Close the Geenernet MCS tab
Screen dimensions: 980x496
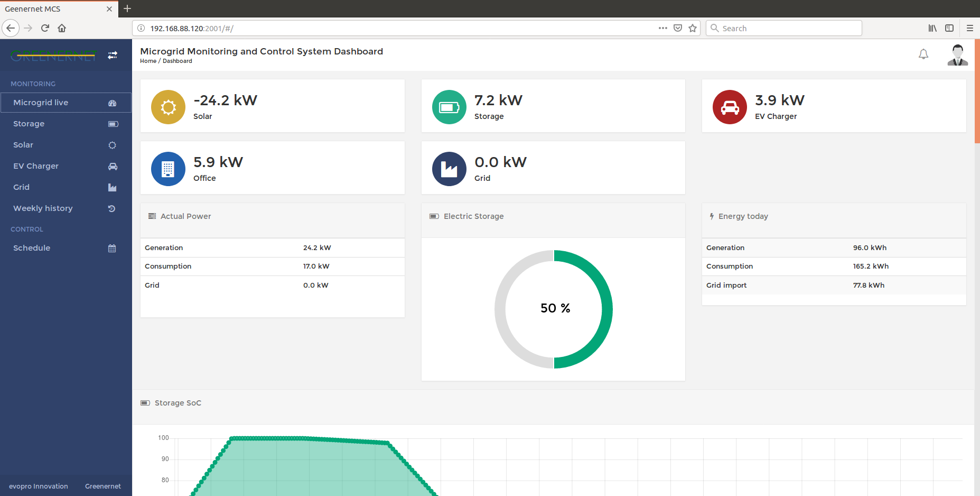(109, 9)
